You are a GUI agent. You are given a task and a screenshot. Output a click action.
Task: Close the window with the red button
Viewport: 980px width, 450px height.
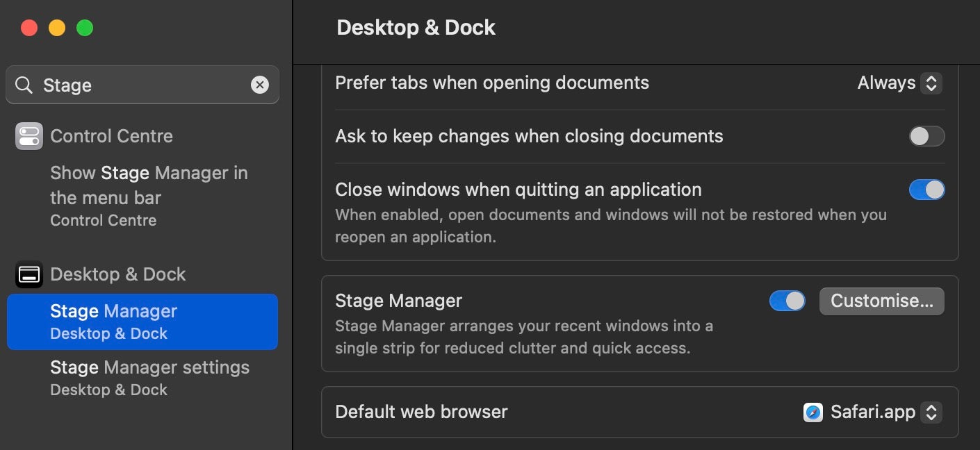(x=29, y=28)
